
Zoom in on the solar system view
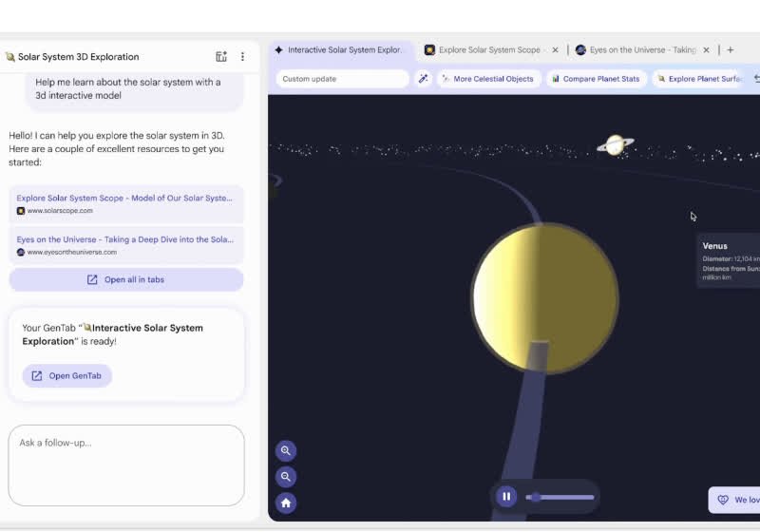pyautogui.click(x=286, y=450)
